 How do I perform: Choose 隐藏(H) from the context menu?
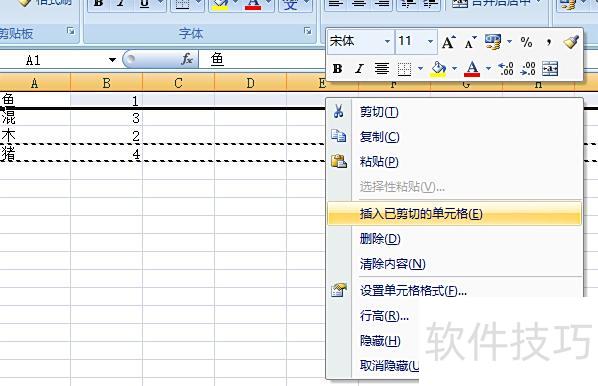click(380, 341)
